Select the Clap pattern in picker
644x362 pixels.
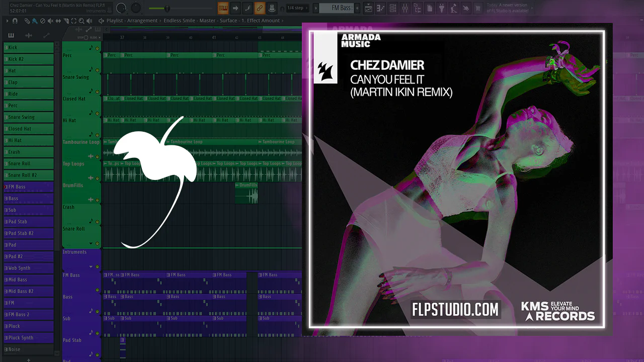point(29,82)
